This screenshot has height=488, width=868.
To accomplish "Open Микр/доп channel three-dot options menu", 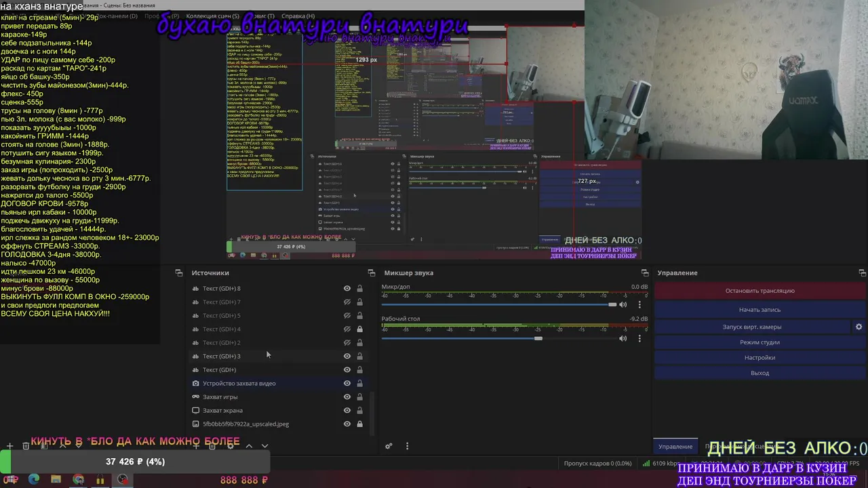I will (x=639, y=305).
